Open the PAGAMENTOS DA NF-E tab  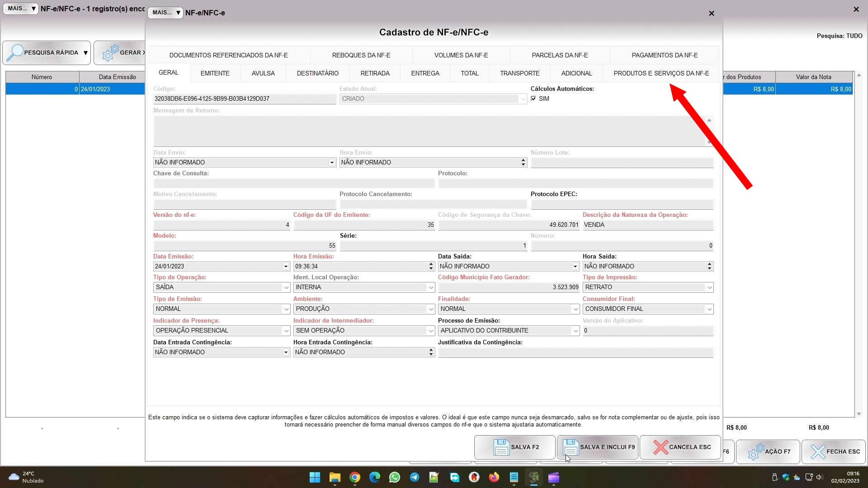click(x=665, y=55)
